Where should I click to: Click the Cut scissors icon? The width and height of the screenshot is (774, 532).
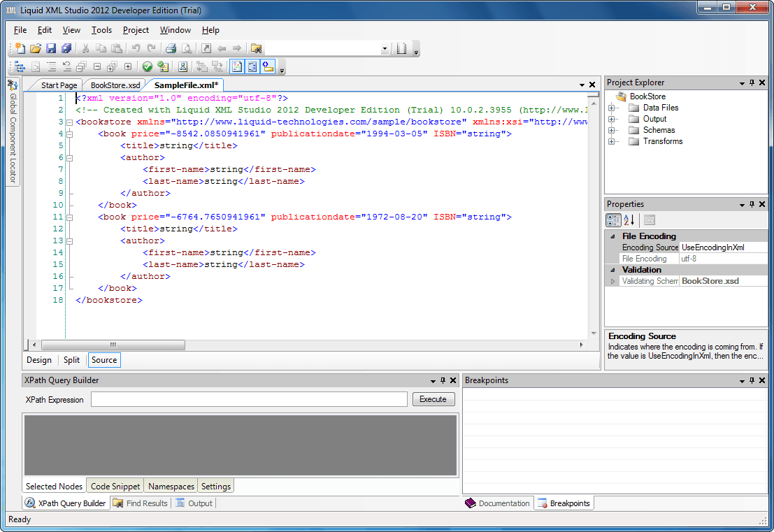pyautogui.click(x=85, y=48)
